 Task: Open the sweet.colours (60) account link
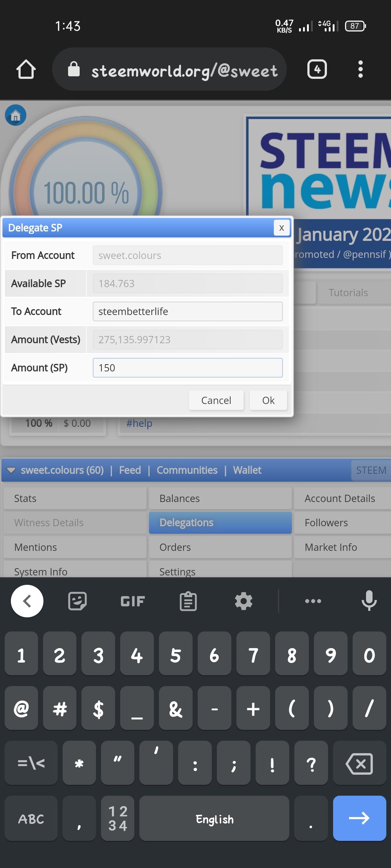pos(62,470)
